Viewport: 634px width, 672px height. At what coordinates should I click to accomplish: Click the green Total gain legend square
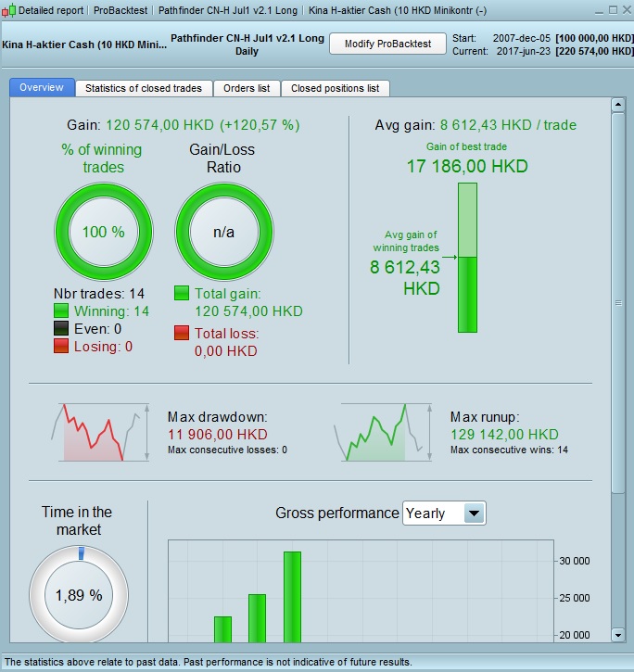pyautogui.click(x=182, y=293)
